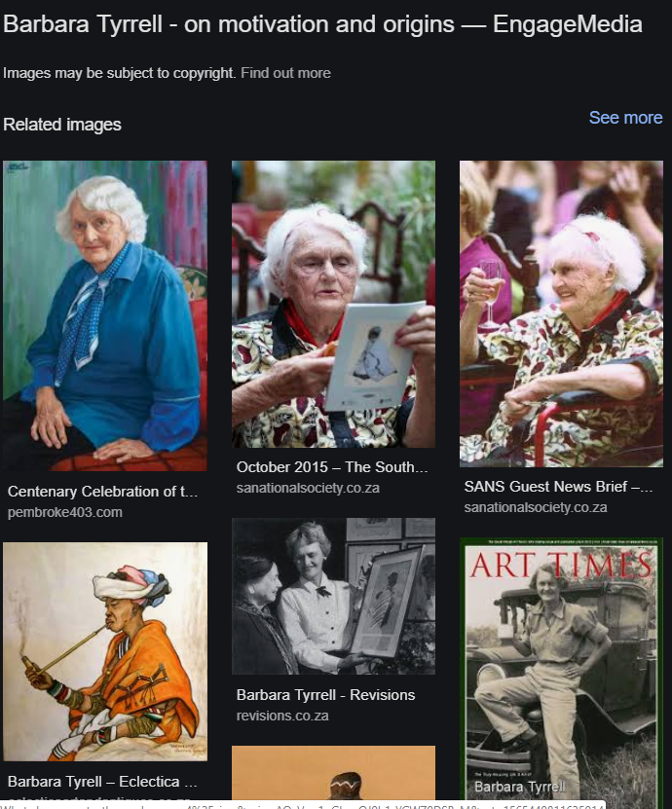Viewport: 672px width, 809px height.
Task: Open the pipe-smoking figure painting thumbnail
Action: [105, 651]
